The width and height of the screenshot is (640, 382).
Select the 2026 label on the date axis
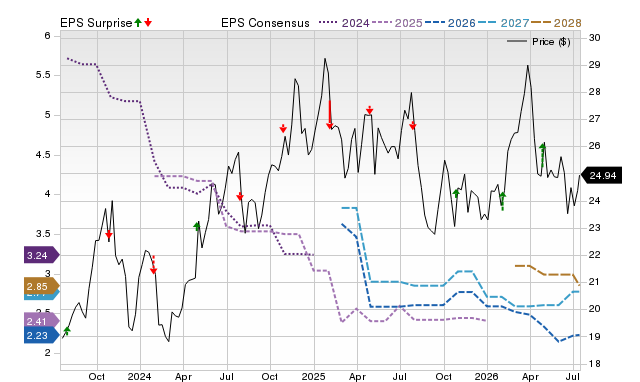point(487,376)
